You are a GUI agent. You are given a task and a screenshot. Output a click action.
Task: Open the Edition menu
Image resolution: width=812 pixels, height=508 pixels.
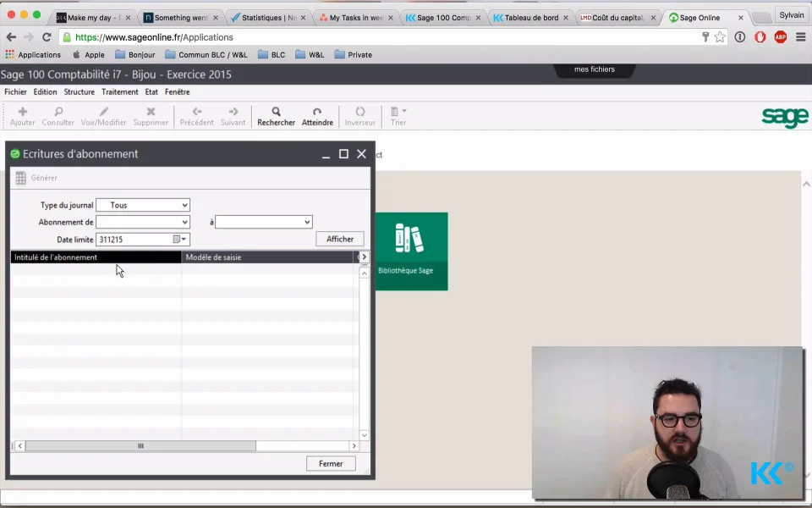pyautogui.click(x=45, y=91)
